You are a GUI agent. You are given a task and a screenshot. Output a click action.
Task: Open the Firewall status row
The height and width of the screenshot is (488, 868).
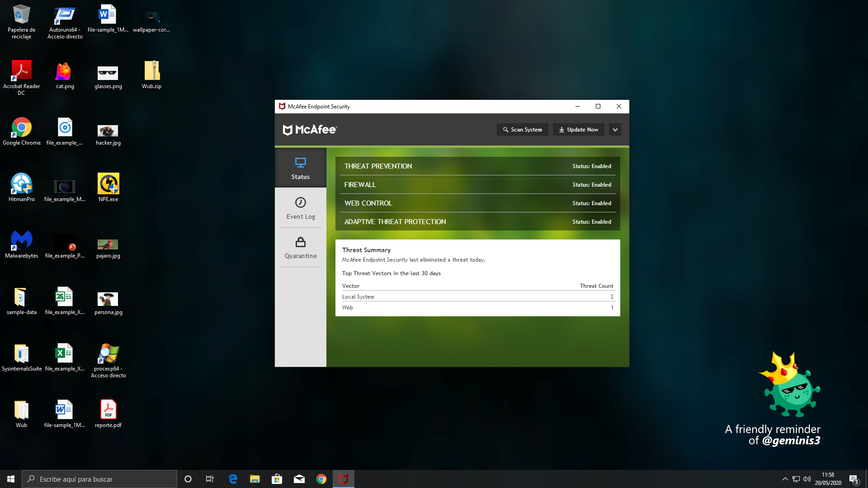477,185
